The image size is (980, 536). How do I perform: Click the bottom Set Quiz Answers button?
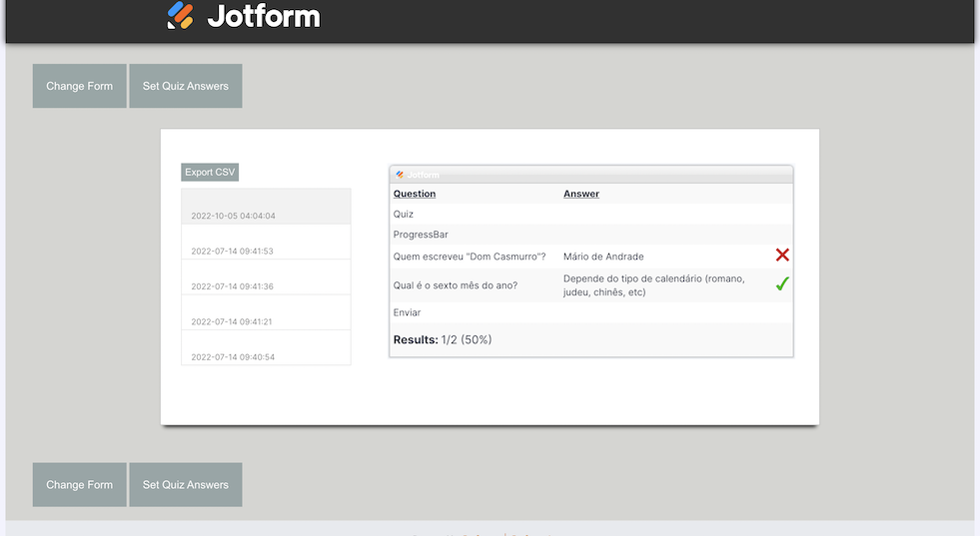pos(186,485)
